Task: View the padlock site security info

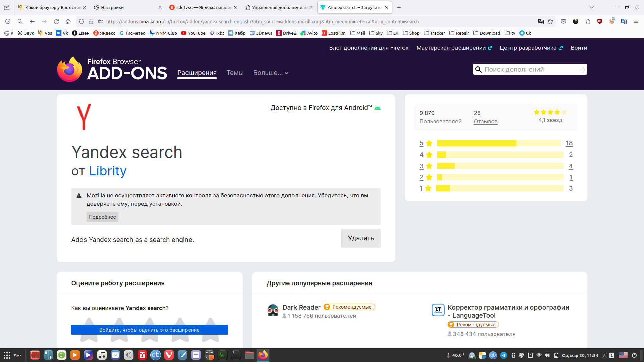Action: tap(91, 21)
